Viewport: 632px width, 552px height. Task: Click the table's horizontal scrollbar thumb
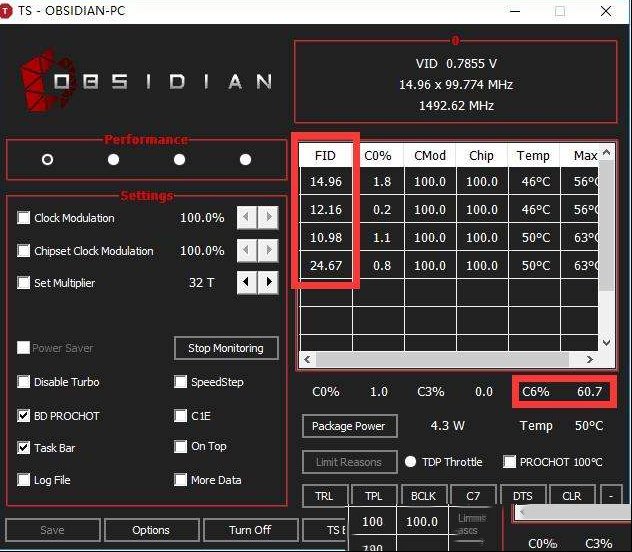(443, 359)
